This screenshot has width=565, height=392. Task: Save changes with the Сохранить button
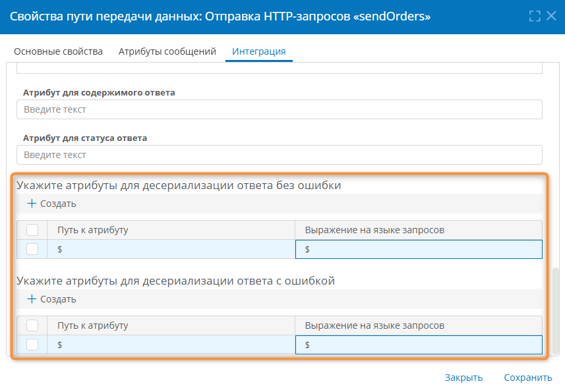click(527, 378)
